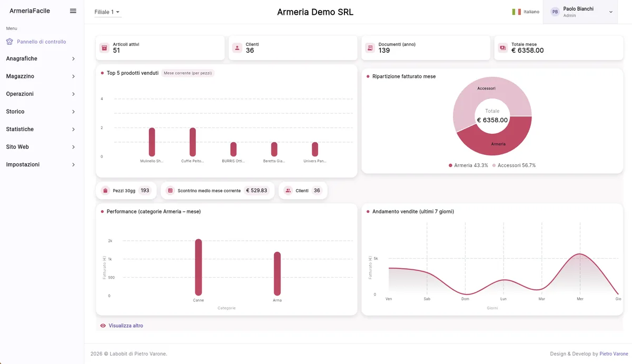
Task: Expand the Magazzino menu chevron
Action: point(73,76)
